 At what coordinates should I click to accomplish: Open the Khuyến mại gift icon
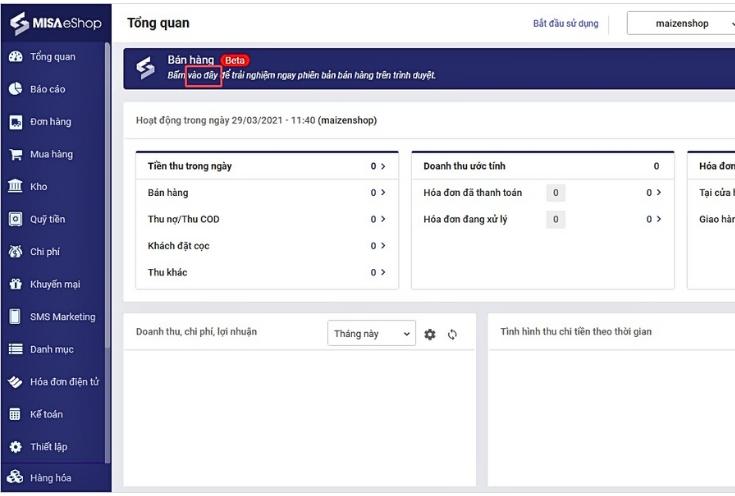coord(15,284)
